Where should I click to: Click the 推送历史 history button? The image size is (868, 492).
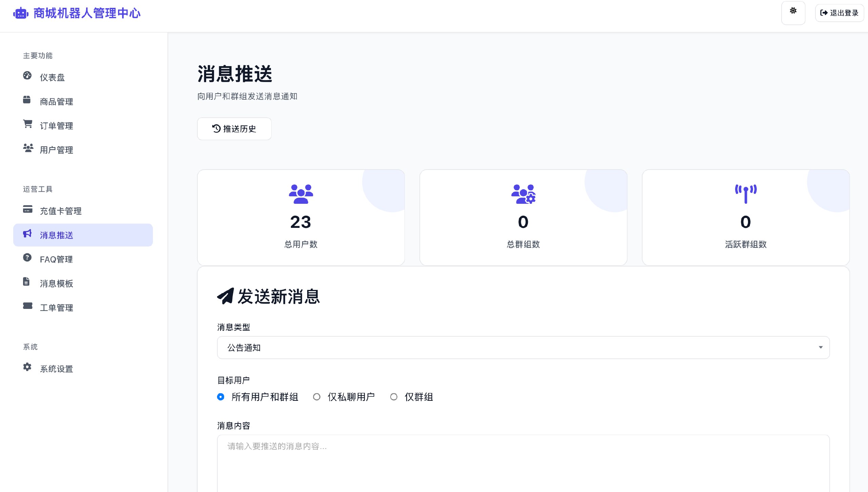(234, 129)
